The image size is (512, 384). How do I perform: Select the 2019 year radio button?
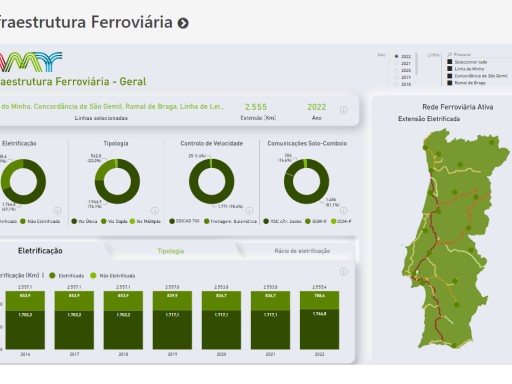click(397, 77)
